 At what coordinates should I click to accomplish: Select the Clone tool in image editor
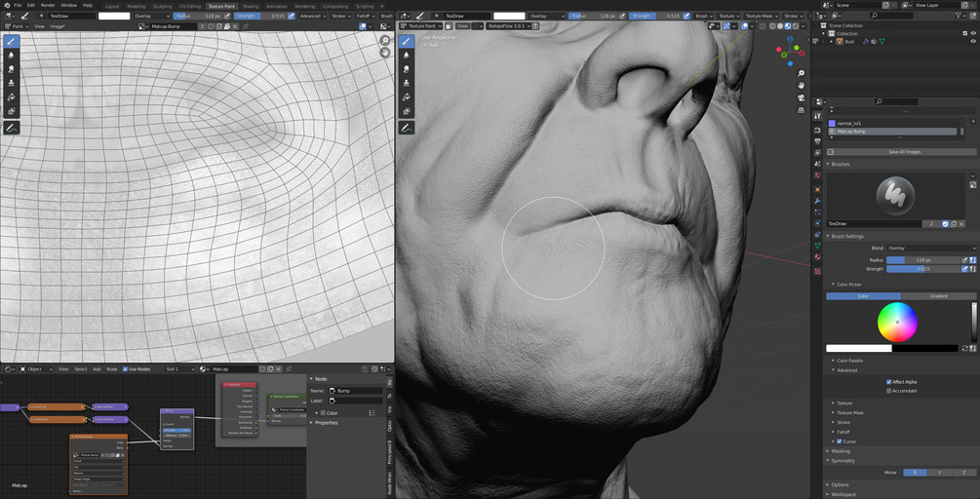tap(11, 83)
